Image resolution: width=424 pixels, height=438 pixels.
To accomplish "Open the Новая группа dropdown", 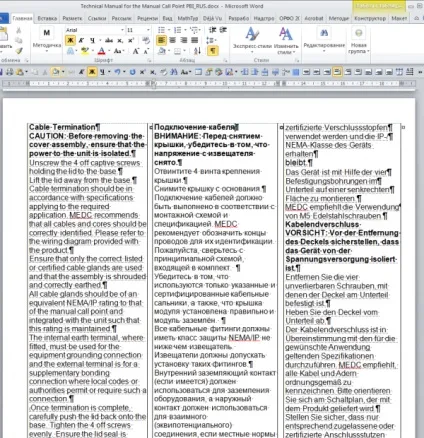I will tap(359, 41).
